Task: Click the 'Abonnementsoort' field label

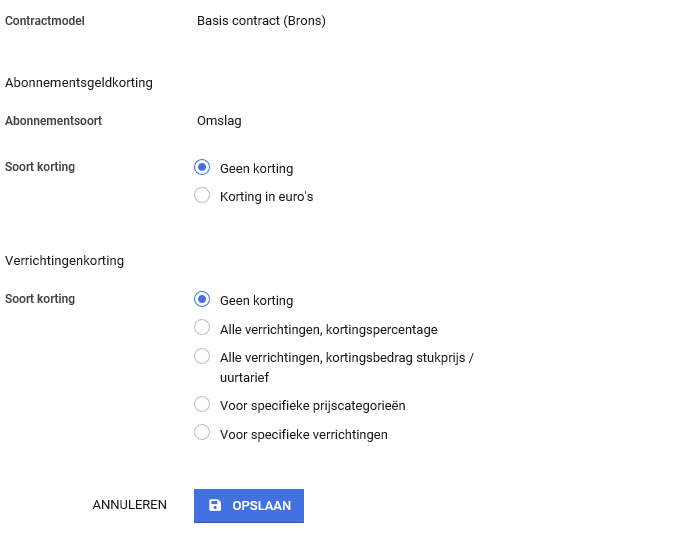Action: (53, 121)
